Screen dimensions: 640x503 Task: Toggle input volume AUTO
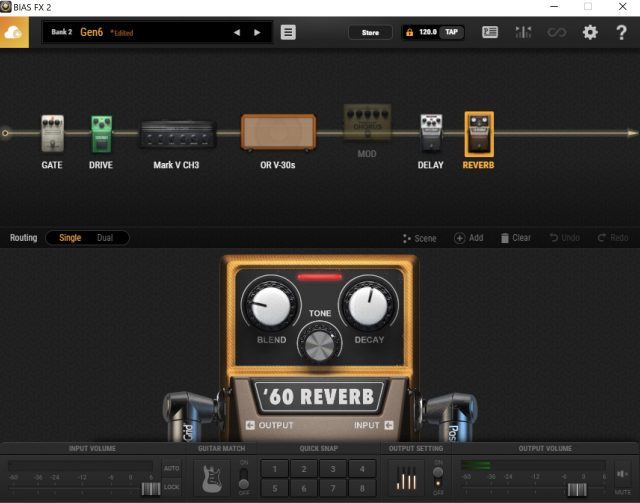pyautogui.click(x=171, y=468)
